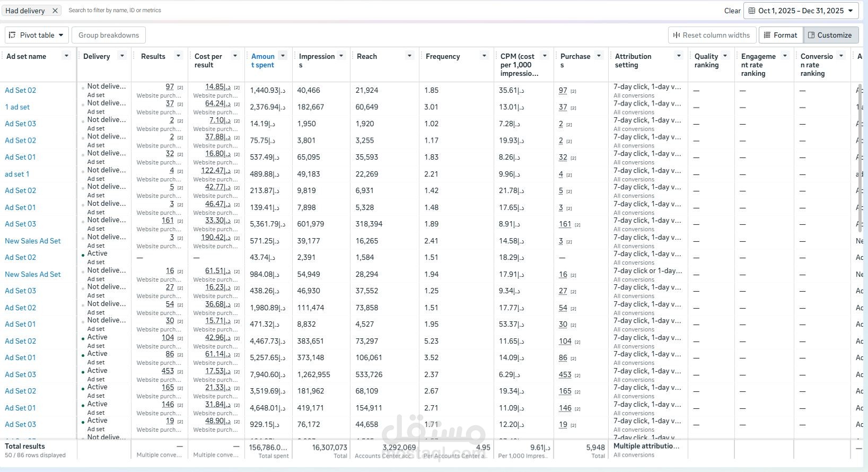Click amount spent value 7,940.60
868x472 pixels.
[268, 374]
